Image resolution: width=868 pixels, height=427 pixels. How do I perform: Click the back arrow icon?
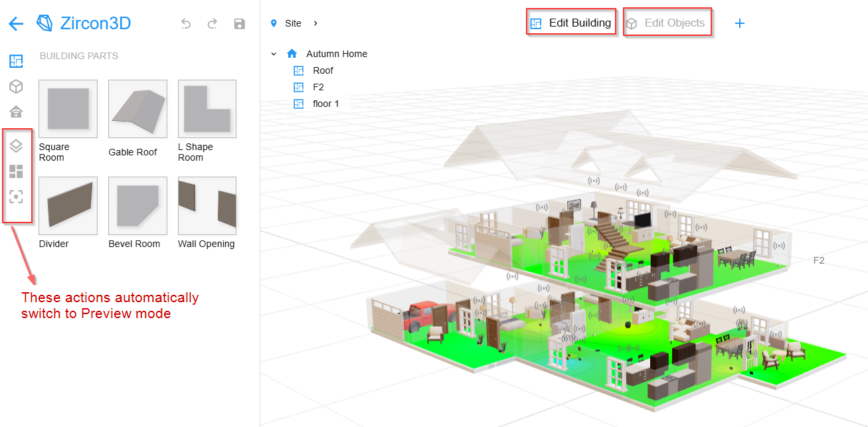pyautogui.click(x=16, y=24)
